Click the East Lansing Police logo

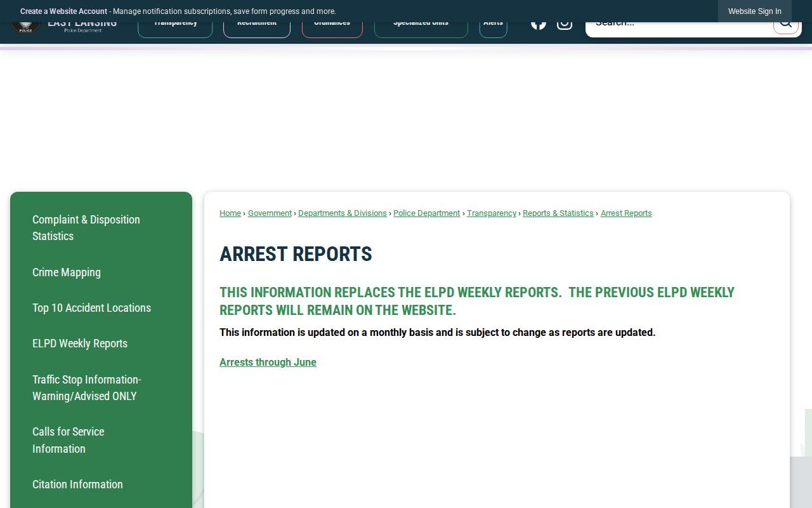(64, 28)
